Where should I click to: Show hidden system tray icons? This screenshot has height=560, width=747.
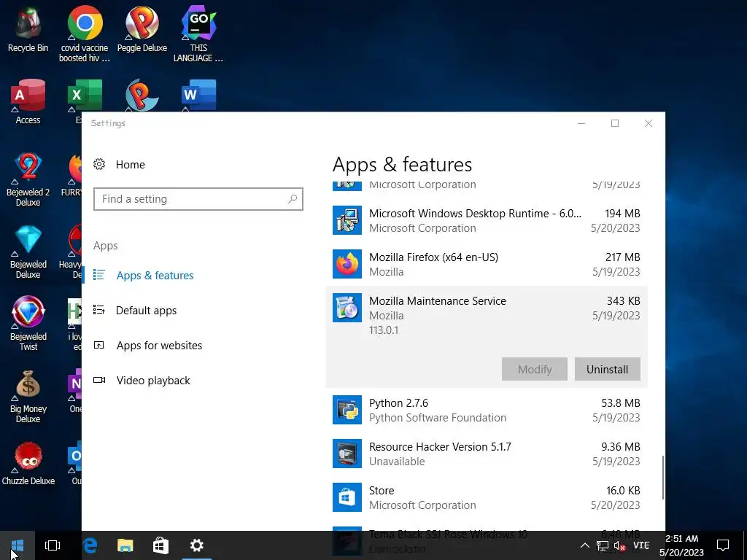[x=585, y=545]
